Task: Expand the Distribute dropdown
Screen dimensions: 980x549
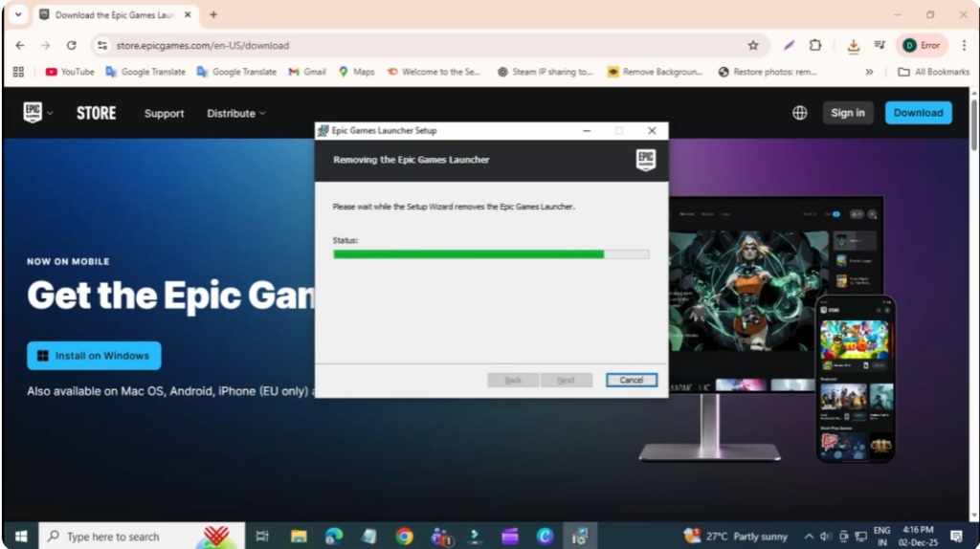Action: [x=236, y=113]
